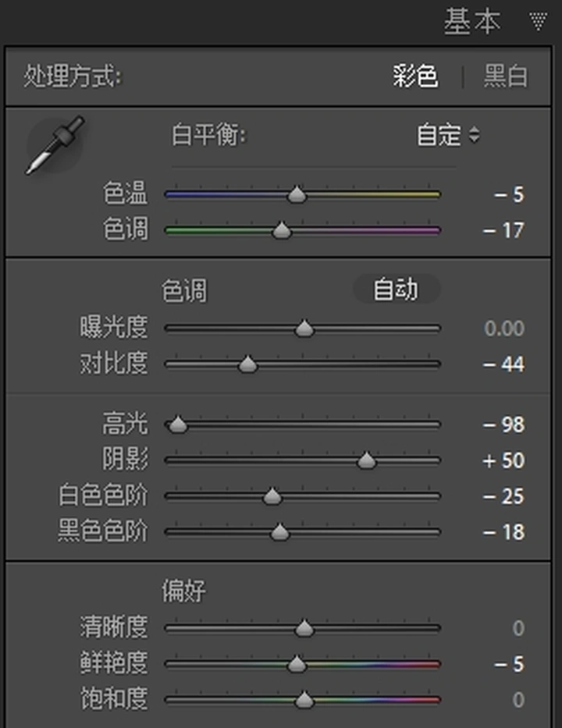Click the 高光 slider handle

[177, 424]
